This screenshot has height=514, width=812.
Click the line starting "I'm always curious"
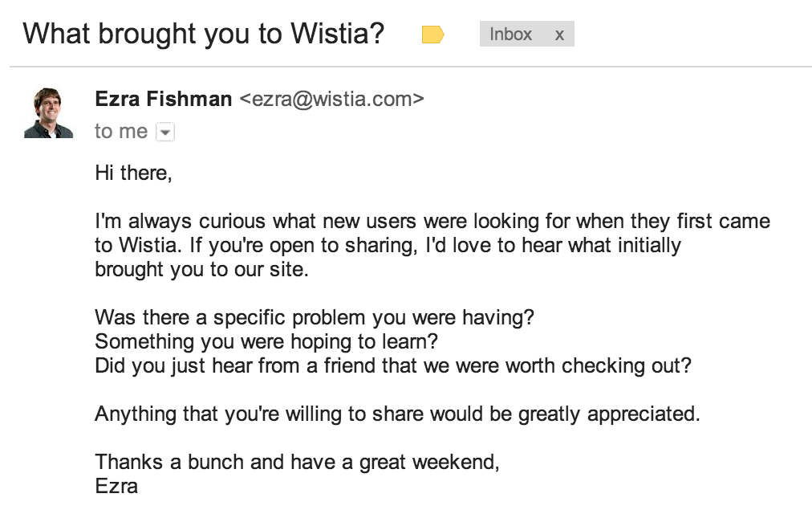click(432, 221)
